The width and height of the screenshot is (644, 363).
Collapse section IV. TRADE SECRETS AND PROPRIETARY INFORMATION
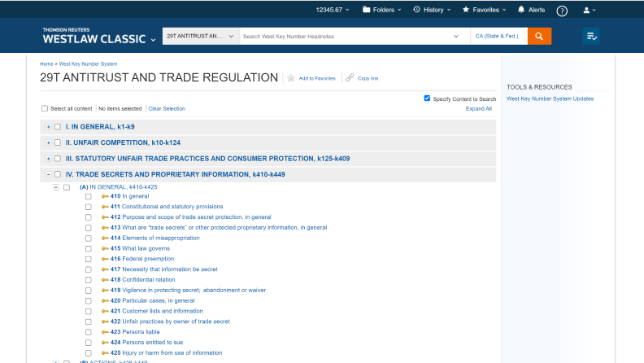pyautogui.click(x=48, y=174)
